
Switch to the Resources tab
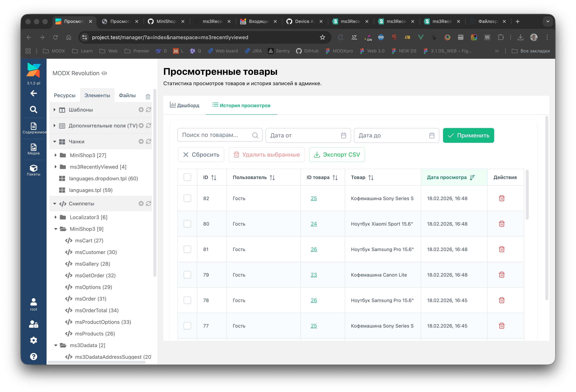tap(64, 95)
